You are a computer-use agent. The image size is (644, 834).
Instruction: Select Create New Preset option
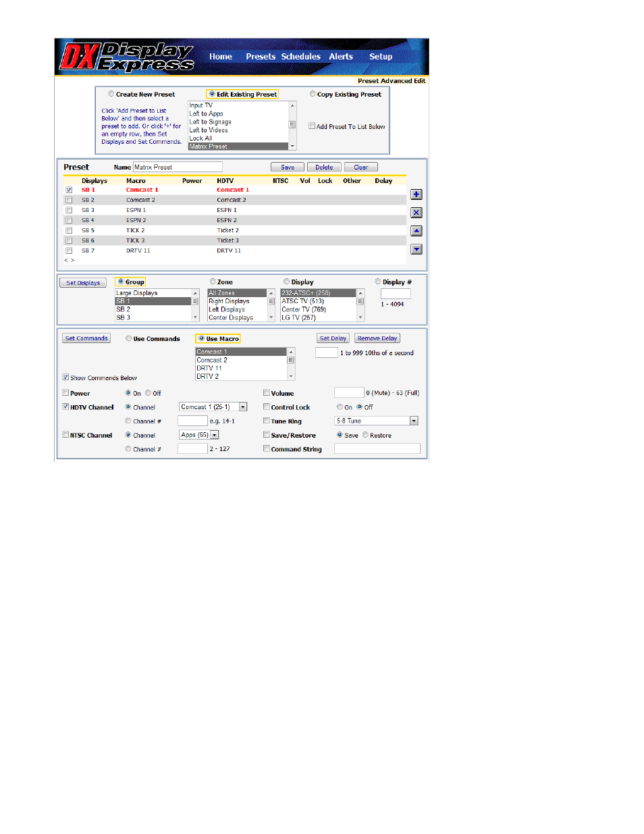click(x=111, y=94)
